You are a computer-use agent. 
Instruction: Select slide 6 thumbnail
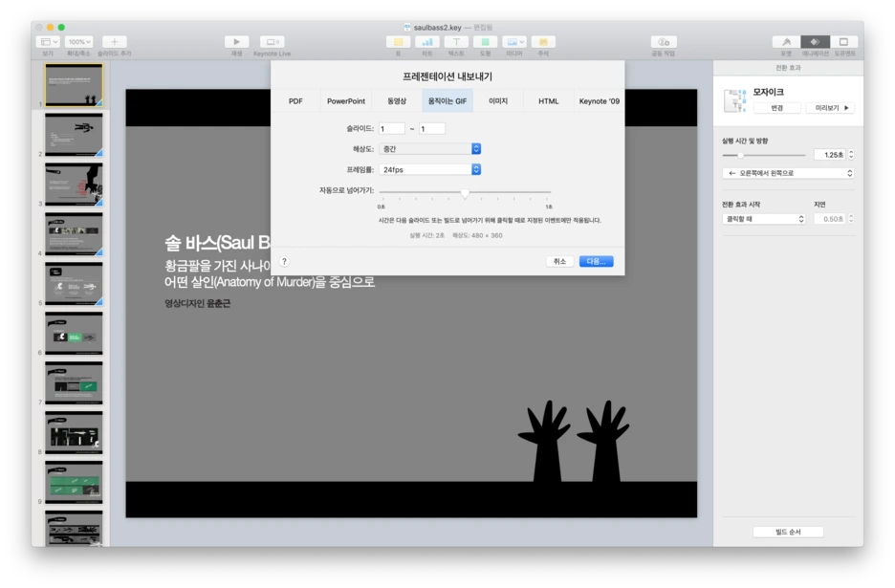[75, 334]
